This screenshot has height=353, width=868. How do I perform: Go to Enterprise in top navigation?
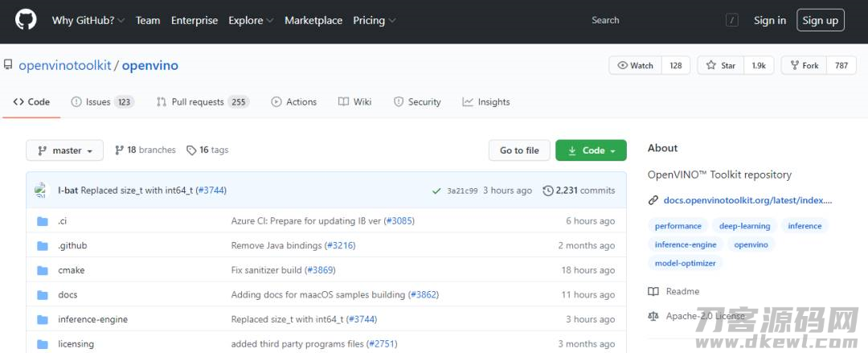(x=194, y=20)
